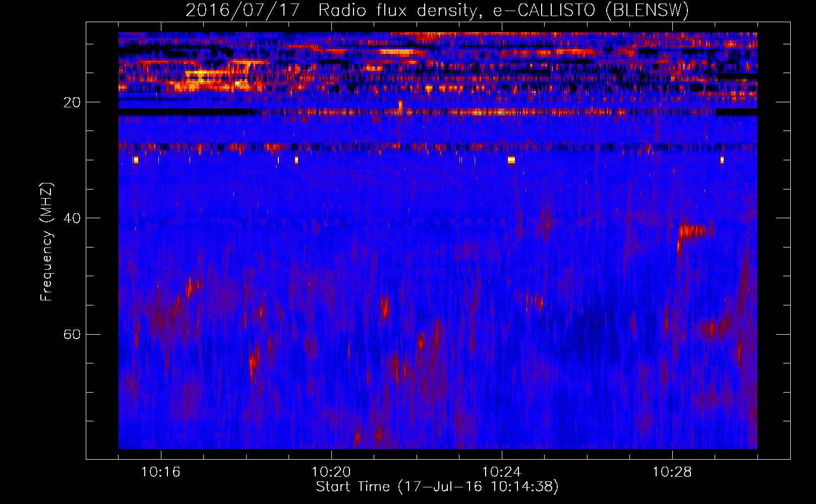Click the 10:16 time tick label
Viewport: 816px width, 504px height.
click(x=161, y=472)
